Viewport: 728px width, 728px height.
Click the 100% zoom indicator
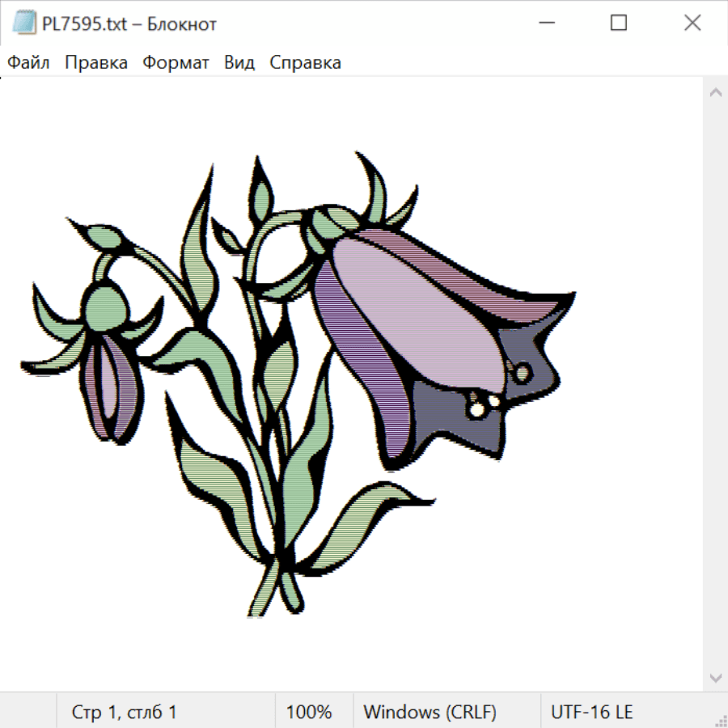[x=309, y=712]
